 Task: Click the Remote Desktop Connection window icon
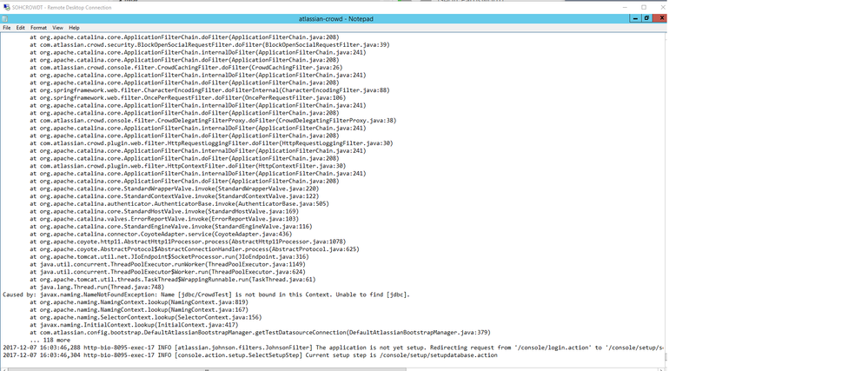pyautogui.click(x=5, y=7)
